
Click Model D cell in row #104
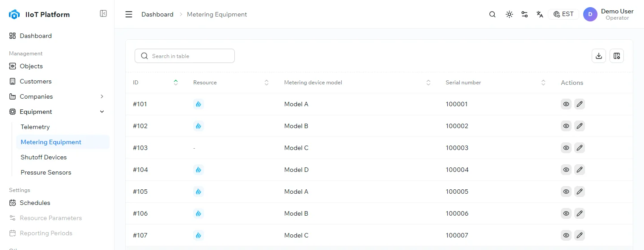click(x=297, y=170)
